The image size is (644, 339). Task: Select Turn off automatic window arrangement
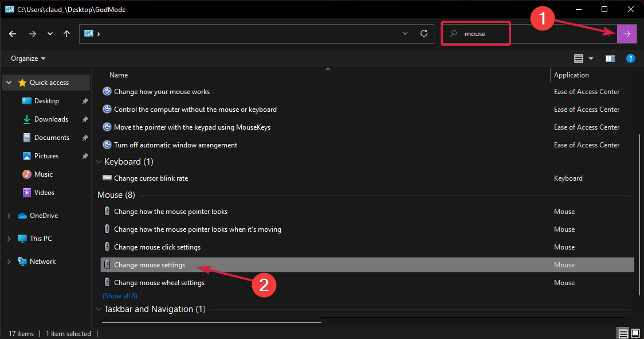[176, 145]
